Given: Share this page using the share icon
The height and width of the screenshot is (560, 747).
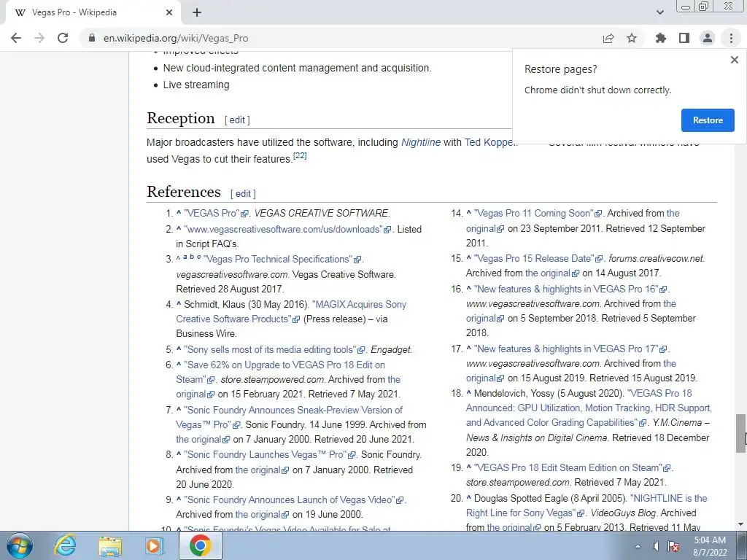Looking at the screenshot, I should coord(608,38).
